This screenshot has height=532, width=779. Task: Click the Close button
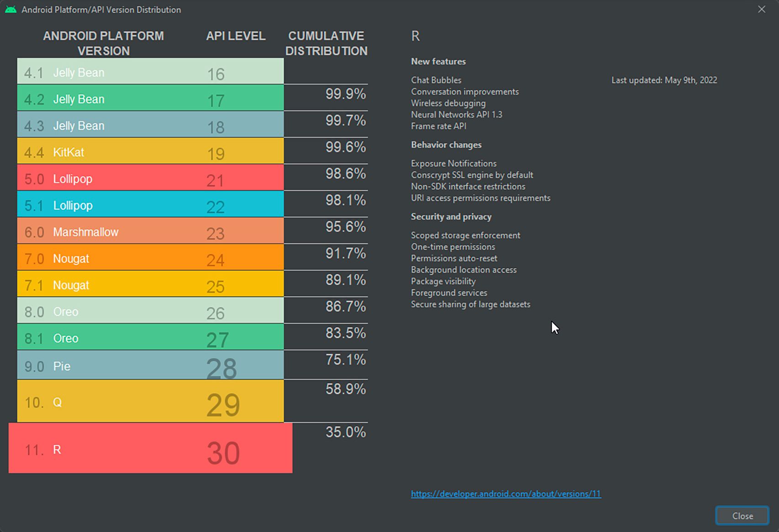tap(742, 516)
